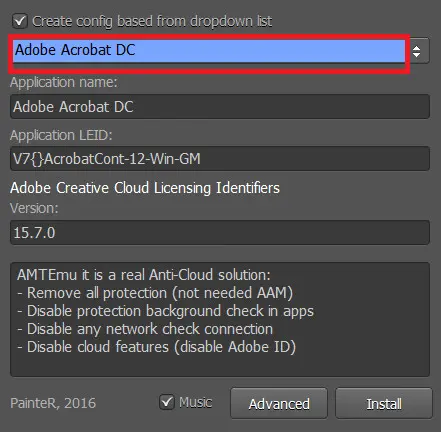
Task: Click the up-down arrow spinner beside the dropdown
Action: [417, 51]
